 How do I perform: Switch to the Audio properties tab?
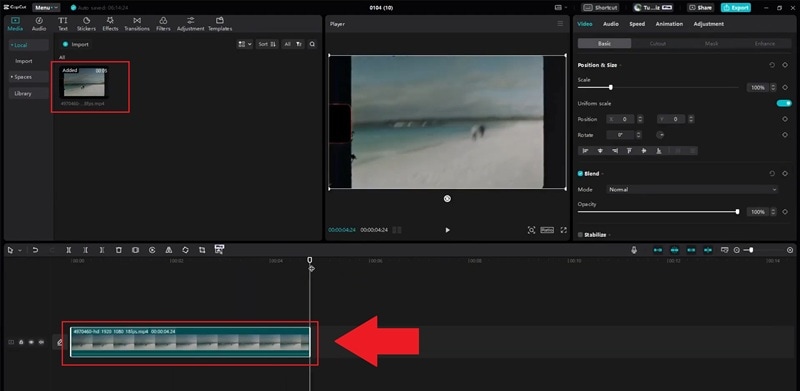(611, 24)
